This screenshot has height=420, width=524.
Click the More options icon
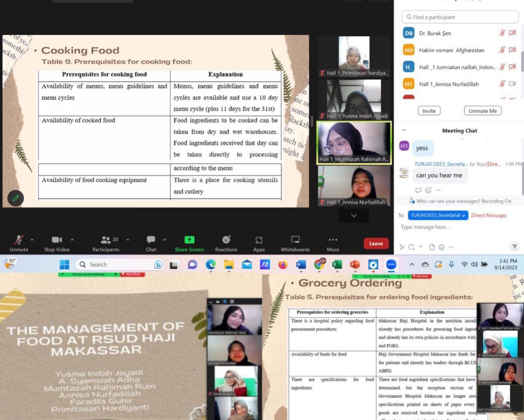(333, 240)
